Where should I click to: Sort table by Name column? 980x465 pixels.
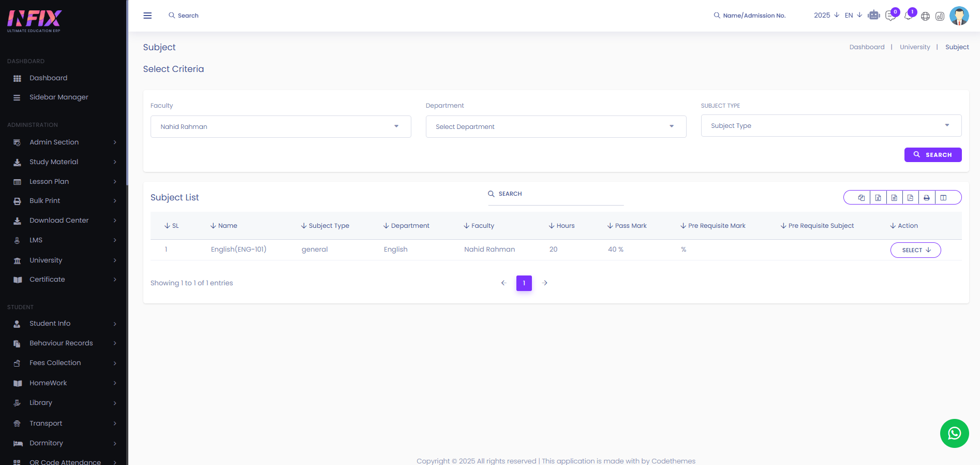pos(224,226)
